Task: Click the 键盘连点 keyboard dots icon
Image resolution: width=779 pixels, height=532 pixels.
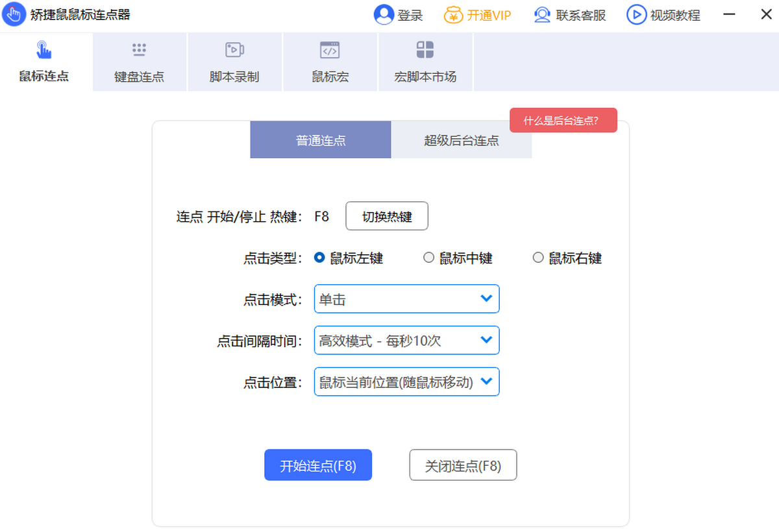Action: [x=139, y=49]
